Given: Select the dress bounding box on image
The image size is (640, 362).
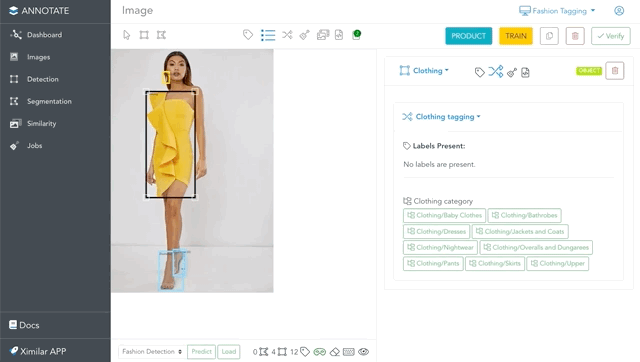Looking at the screenshot, I should [x=171, y=144].
